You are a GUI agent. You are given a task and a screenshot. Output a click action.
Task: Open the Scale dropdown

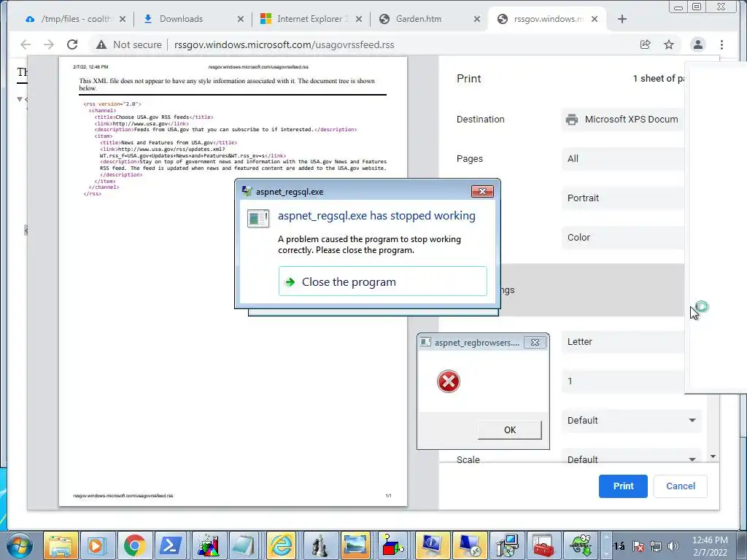coord(632,456)
